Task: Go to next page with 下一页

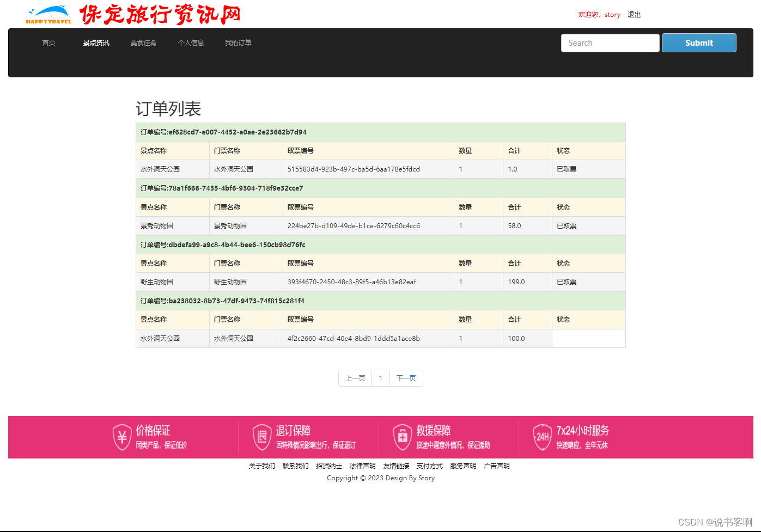Action: tap(406, 378)
